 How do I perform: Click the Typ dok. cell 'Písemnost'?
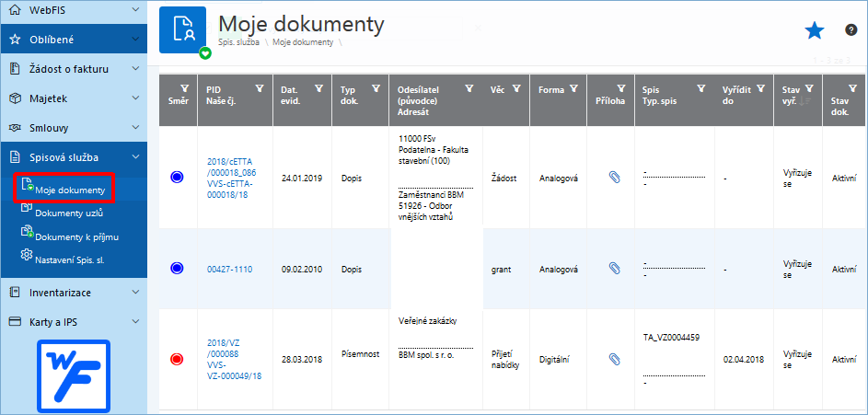pos(361,354)
